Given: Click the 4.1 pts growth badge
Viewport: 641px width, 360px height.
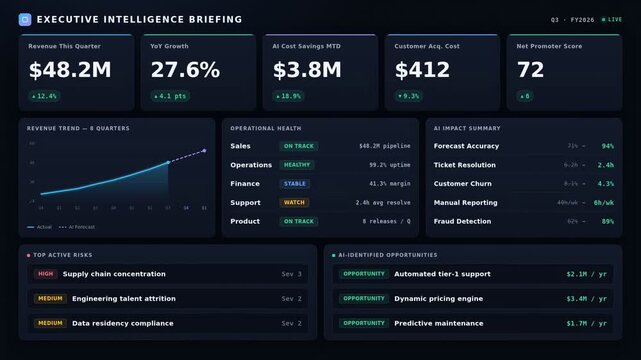Looking at the screenshot, I should [x=170, y=96].
